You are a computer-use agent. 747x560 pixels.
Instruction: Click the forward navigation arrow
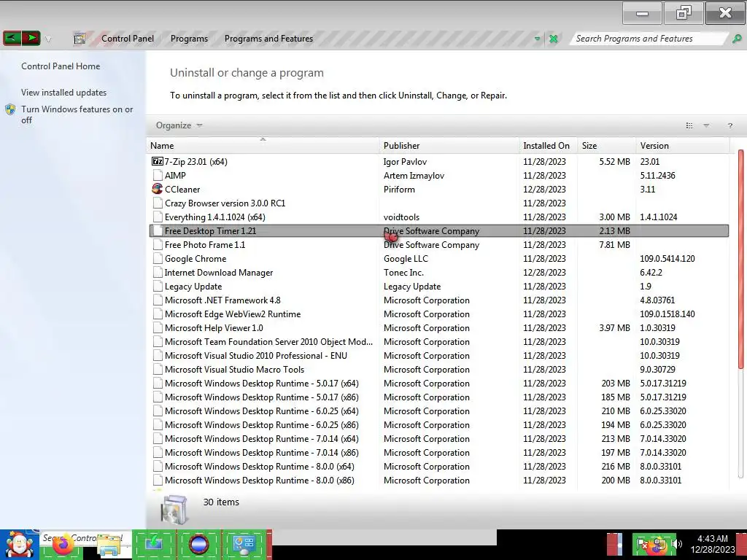pos(31,38)
